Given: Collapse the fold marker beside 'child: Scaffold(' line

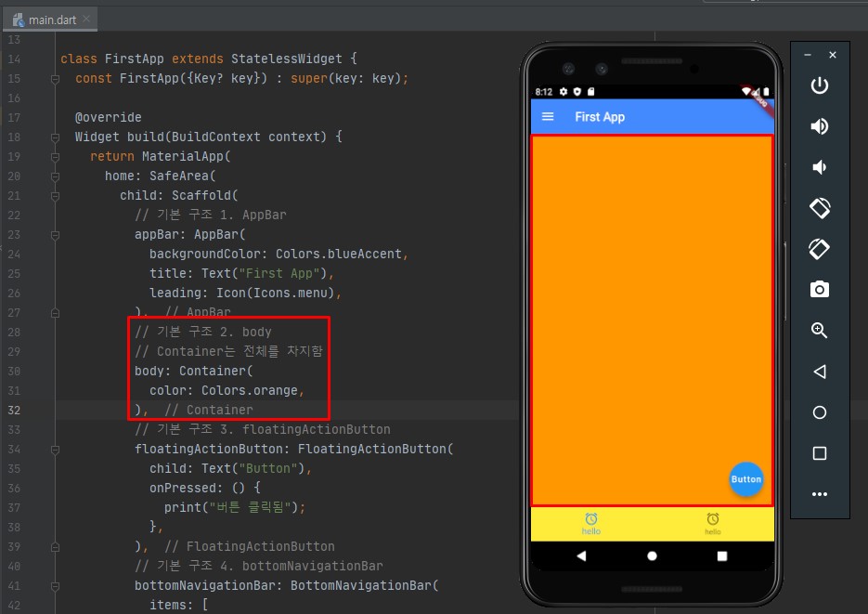Looking at the screenshot, I should (x=55, y=196).
